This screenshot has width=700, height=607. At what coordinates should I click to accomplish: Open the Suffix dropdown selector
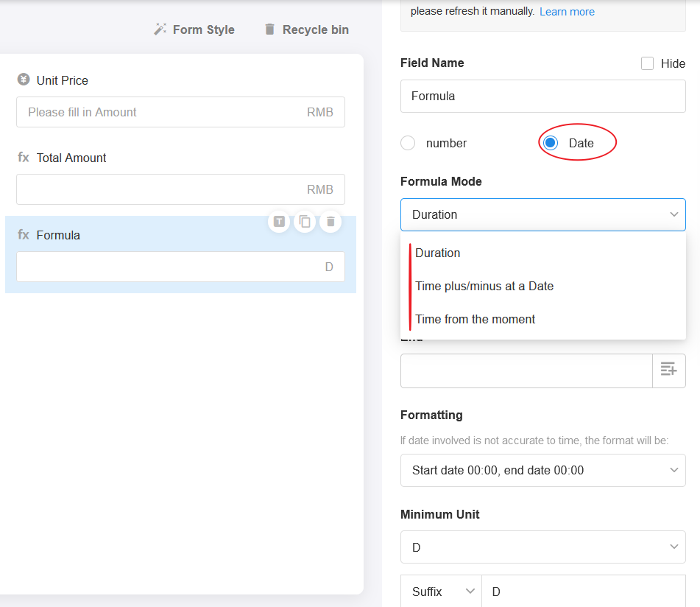pos(442,592)
